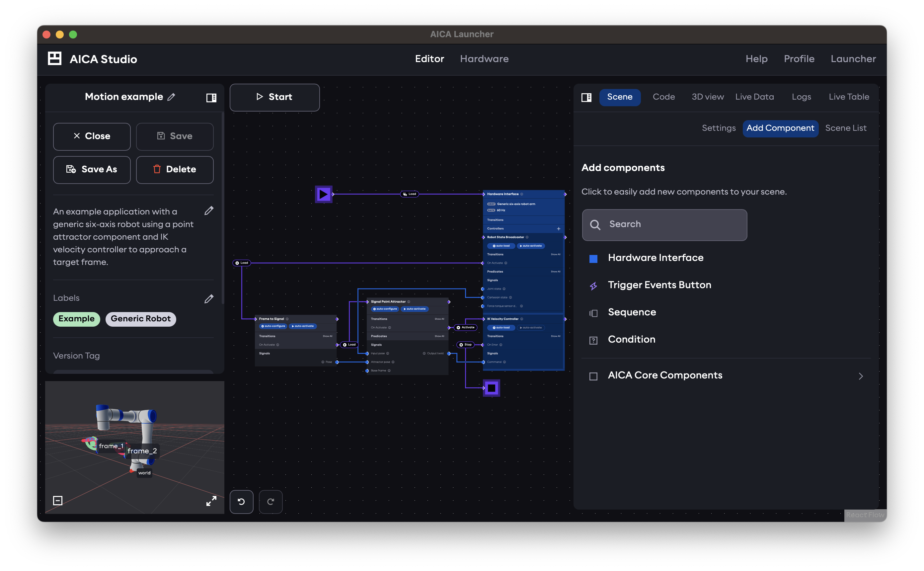Show all Transitions on Signal Point Attractor

point(439,319)
